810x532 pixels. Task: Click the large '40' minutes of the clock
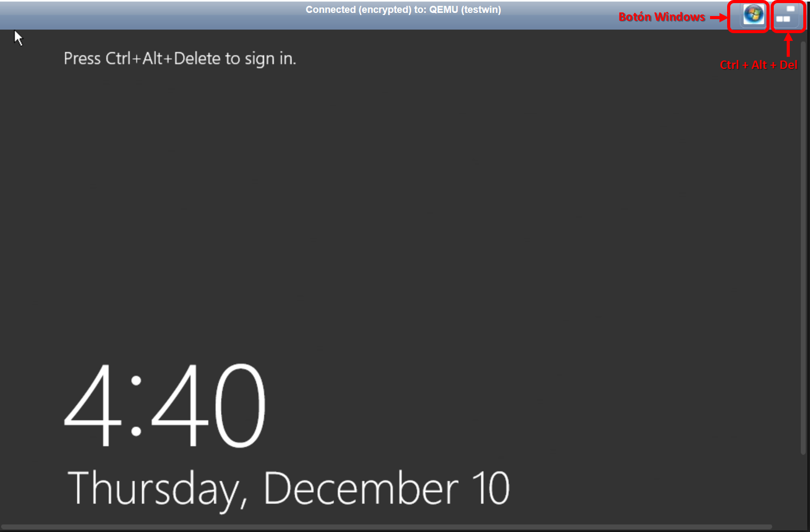pyautogui.click(x=208, y=405)
